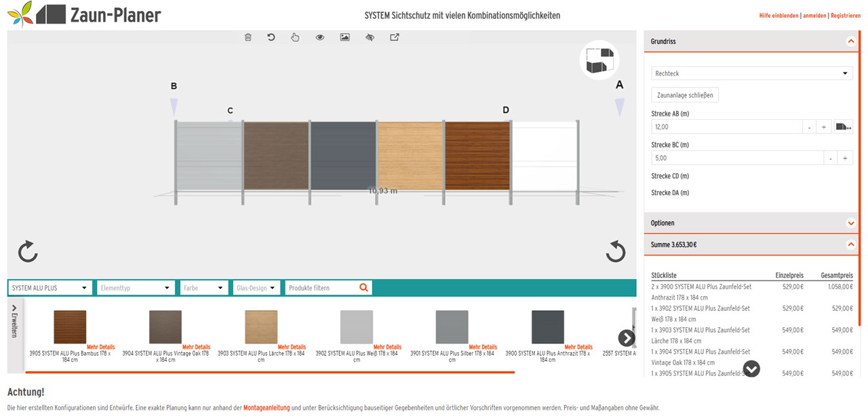The width and height of the screenshot is (868, 420).
Task: Click the Stückliste column header
Action: point(664,276)
